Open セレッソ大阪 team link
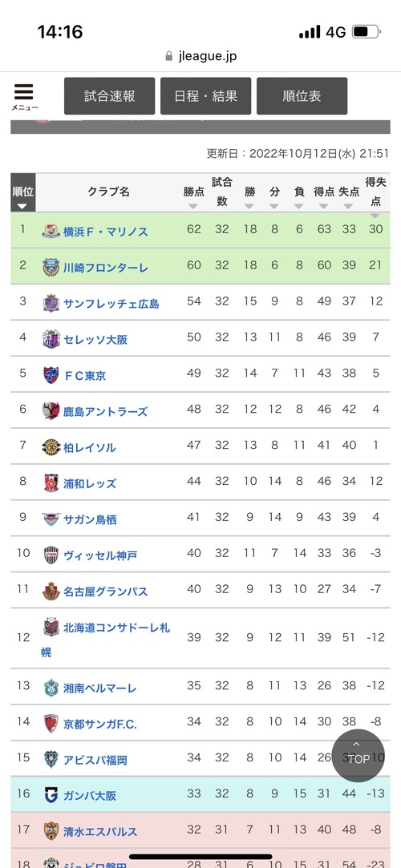The width and height of the screenshot is (401, 868). (x=95, y=339)
